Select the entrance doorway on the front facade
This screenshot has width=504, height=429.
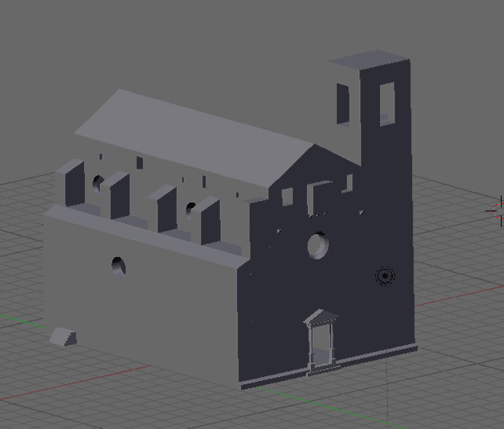click(x=322, y=347)
